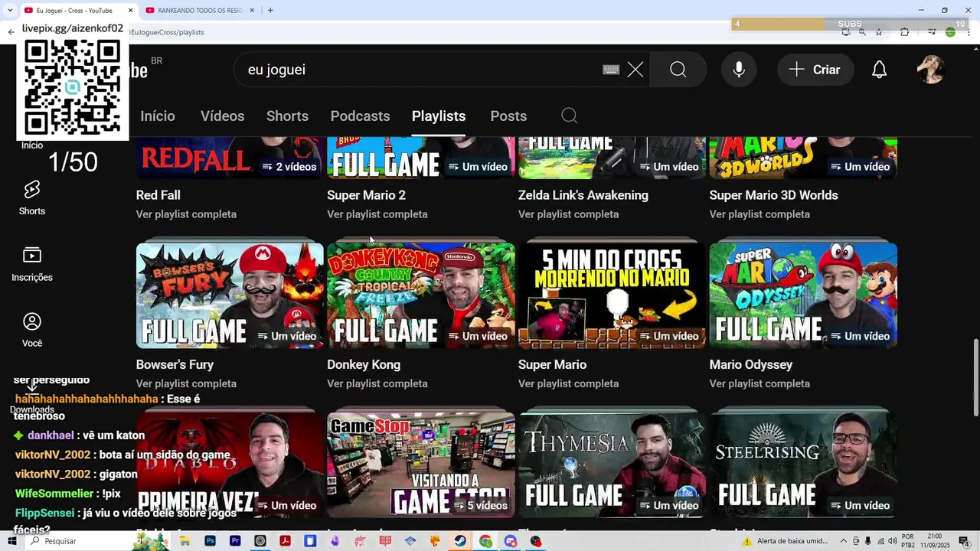
Task: Open the browser extensions puzzle icon
Action: pyautogui.click(x=904, y=32)
